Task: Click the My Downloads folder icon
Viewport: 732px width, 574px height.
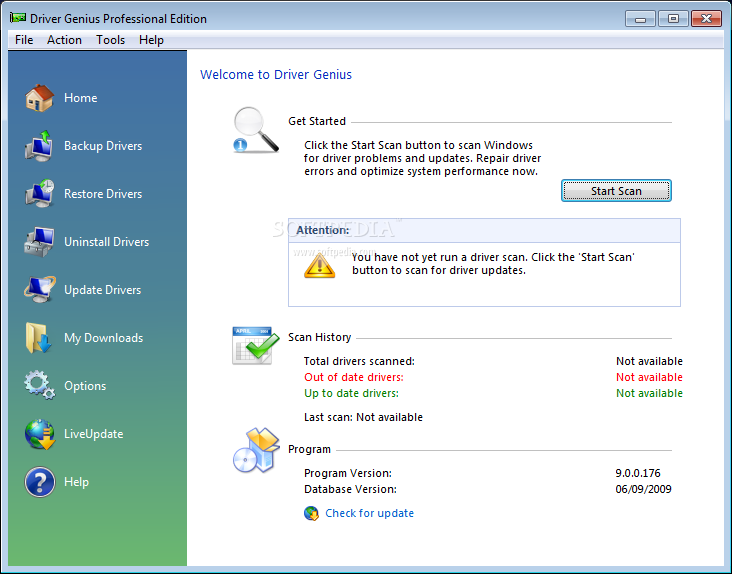Action: 38,337
